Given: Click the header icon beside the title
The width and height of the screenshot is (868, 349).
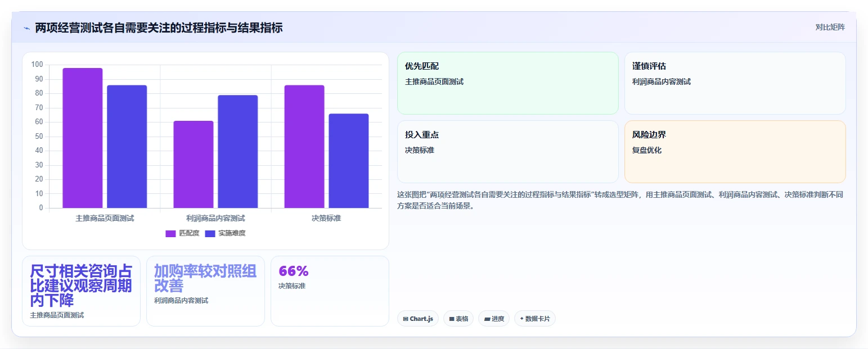Looking at the screenshot, I should pyautogui.click(x=27, y=28).
